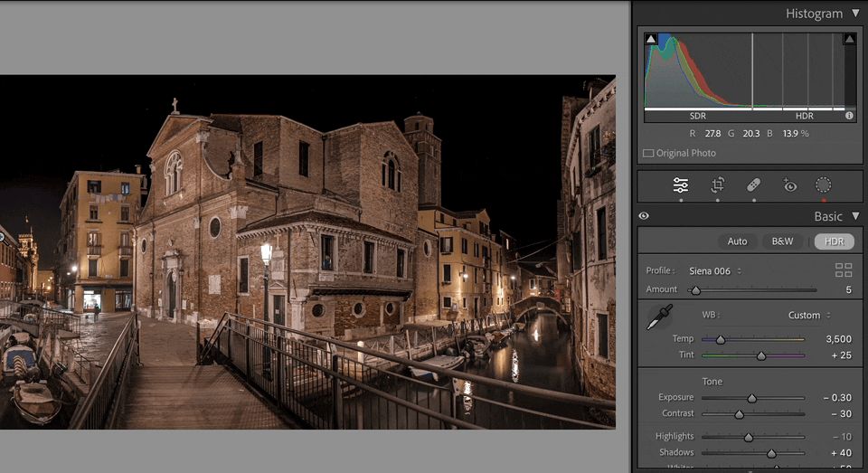This screenshot has width=868, height=473.
Task: Collapse the Basic panel
Action: [855, 216]
